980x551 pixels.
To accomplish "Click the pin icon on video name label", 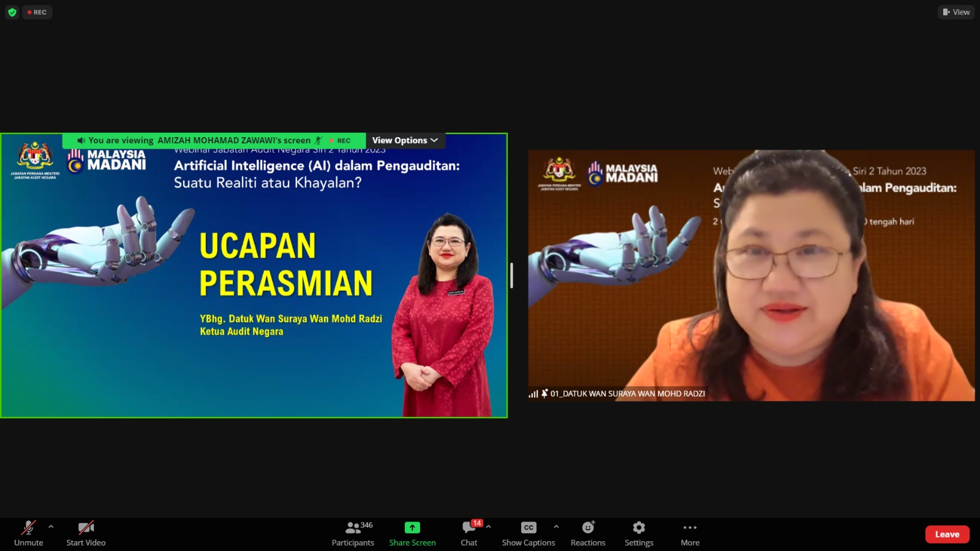I will [x=545, y=394].
